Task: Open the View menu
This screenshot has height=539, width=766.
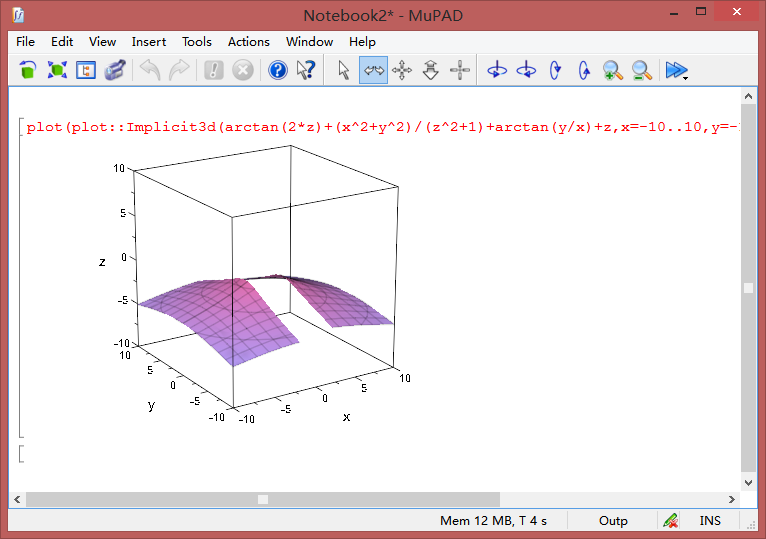Action: [102, 42]
